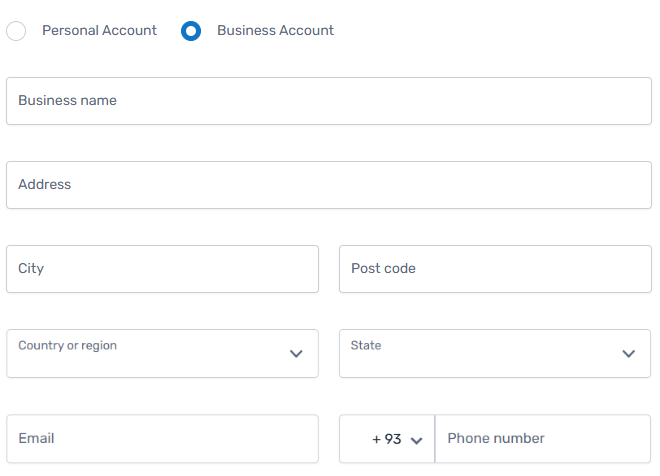Click into the Phone number field
The height and width of the screenshot is (476, 660).
[543, 439]
